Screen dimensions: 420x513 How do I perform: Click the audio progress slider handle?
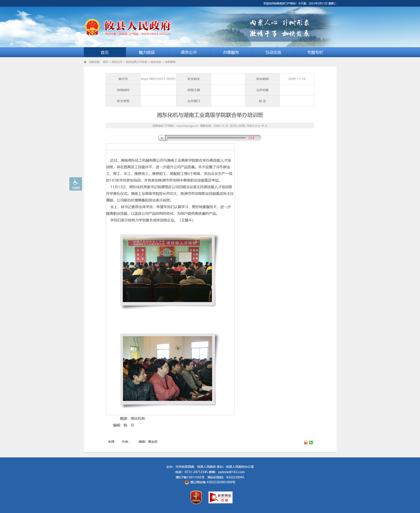tap(167, 138)
